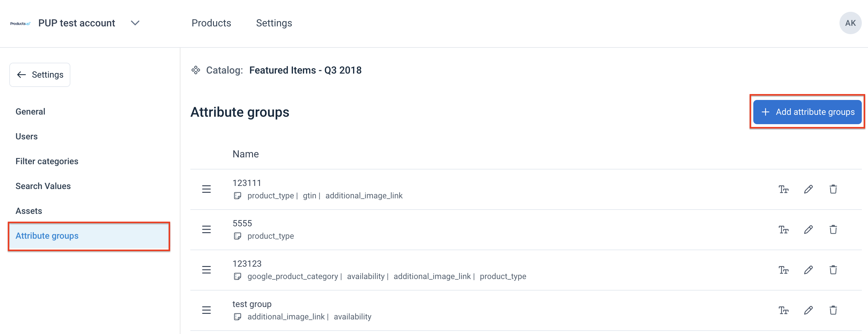This screenshot has width=868, height=334.
Task: Delete the test group attribute group
Action: [833, 310]
